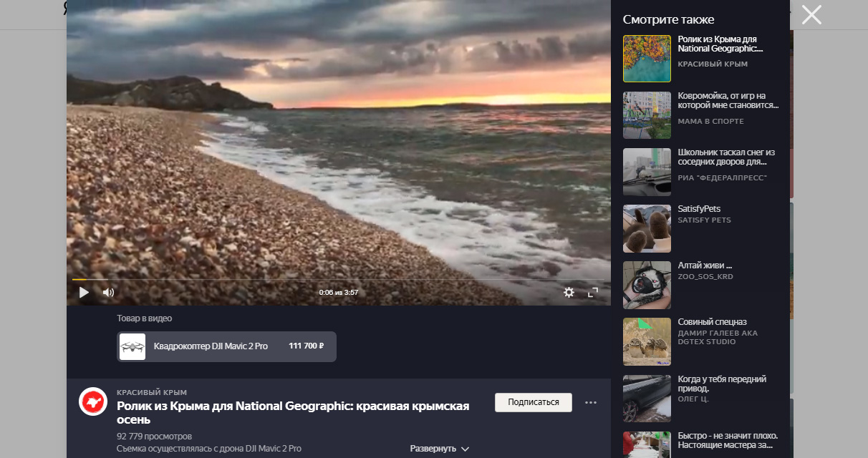Open the Ковромойка video title
Viewport: 868px width, 458px height.
click(x=728, y=100)
